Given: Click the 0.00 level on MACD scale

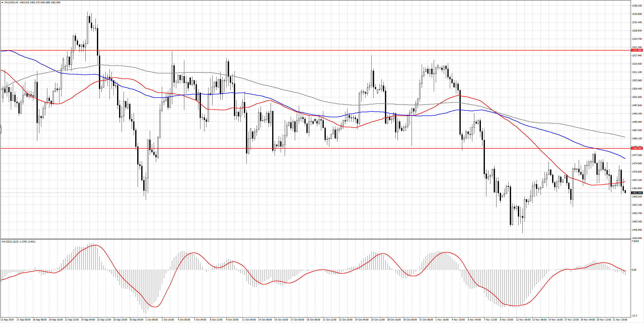Looking at the screenshot, I should click(634, 270).
